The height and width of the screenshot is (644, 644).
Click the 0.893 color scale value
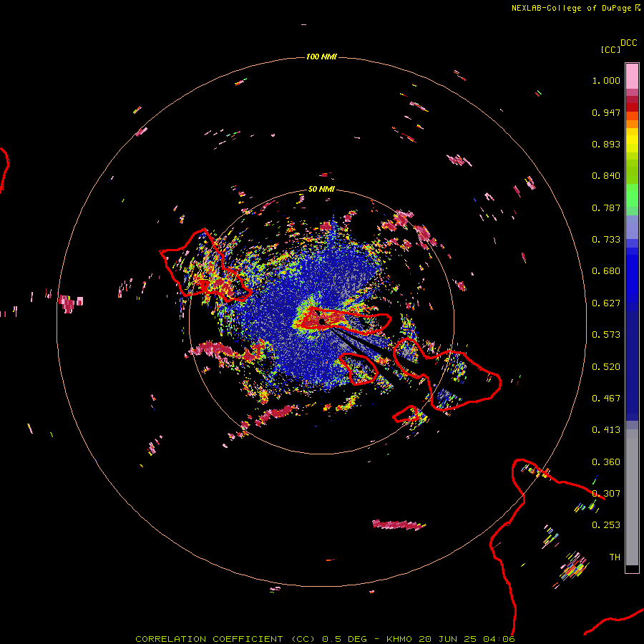(606, 144)
